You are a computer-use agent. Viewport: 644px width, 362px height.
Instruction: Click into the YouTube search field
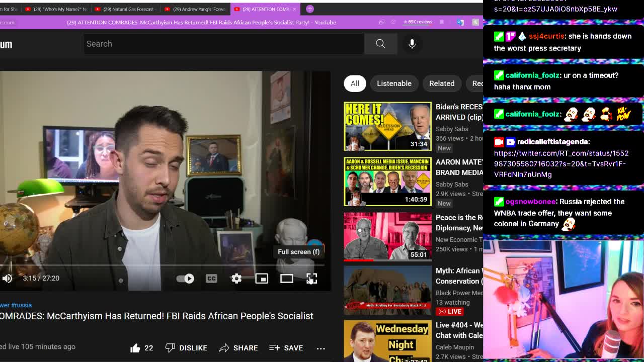(x=223, y=44)
